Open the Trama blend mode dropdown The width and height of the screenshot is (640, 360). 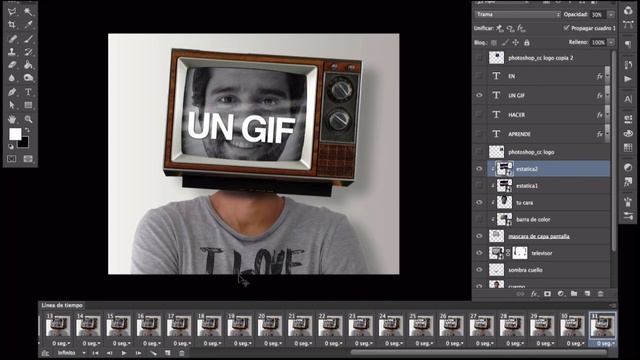tap(518, 14)
